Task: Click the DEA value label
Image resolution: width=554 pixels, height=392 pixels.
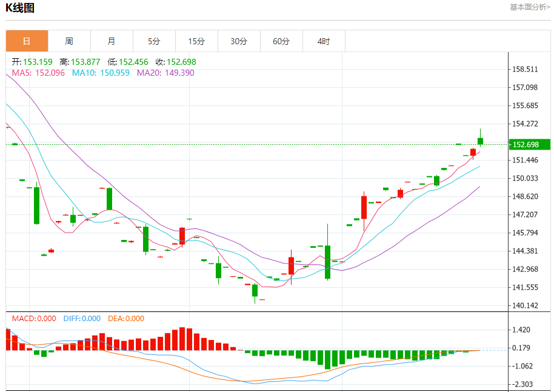Action: pos(126,318)
